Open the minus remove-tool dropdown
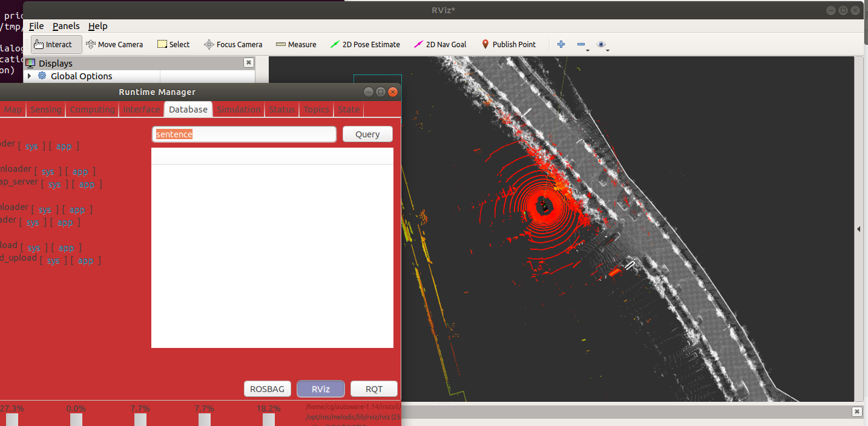The image size is (868, 426). point(582,45)
